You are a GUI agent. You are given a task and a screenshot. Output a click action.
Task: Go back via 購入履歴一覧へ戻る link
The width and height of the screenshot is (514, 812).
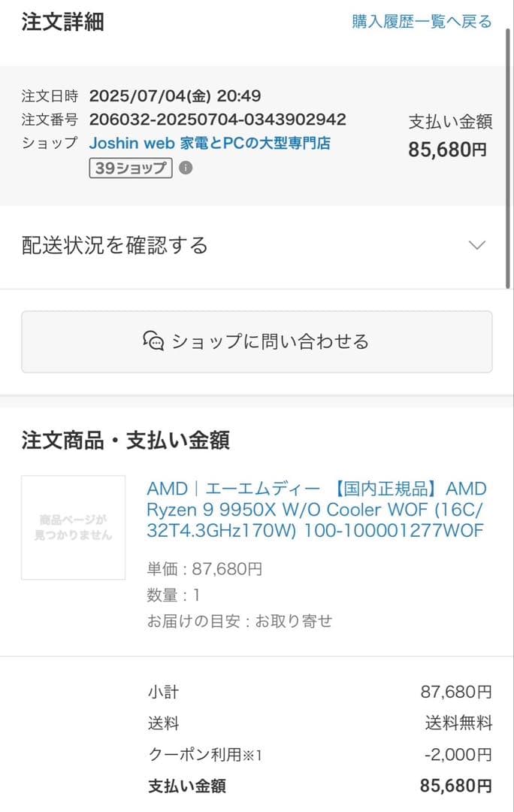pos(422,22)
